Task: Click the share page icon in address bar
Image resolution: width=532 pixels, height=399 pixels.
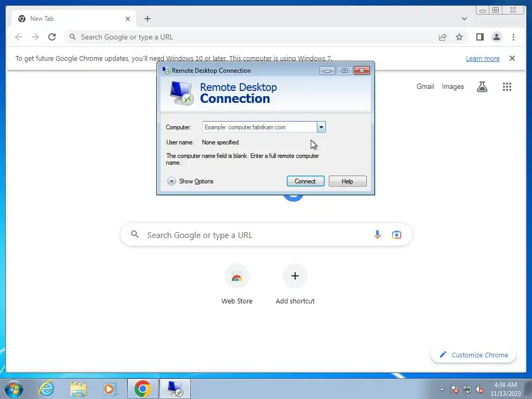Action: (x=443, y=37)
